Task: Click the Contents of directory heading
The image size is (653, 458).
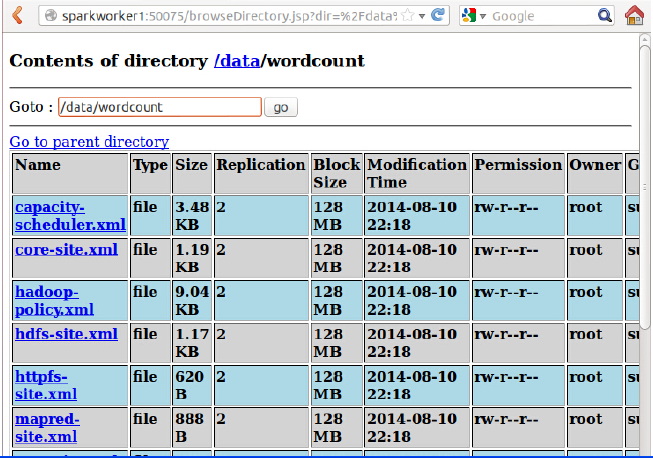Action: tap(187, 61)
